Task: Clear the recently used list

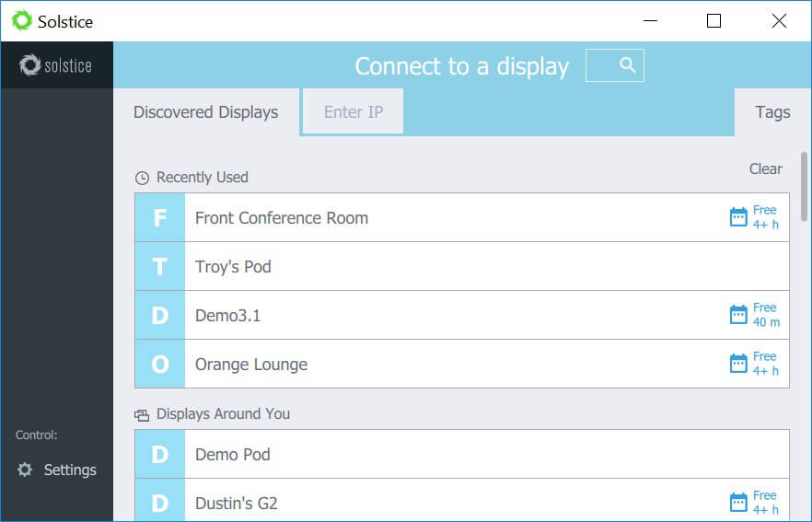Action: coord(765,168)
